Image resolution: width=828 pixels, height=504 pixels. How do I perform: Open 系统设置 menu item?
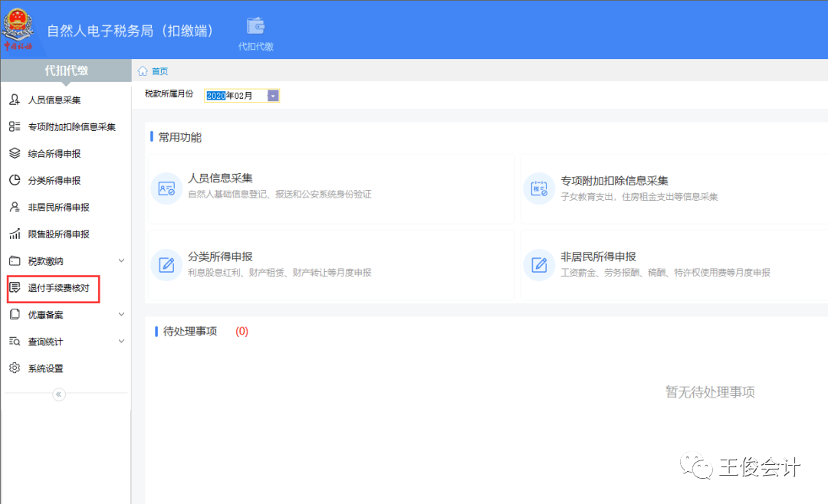[45, 368]
